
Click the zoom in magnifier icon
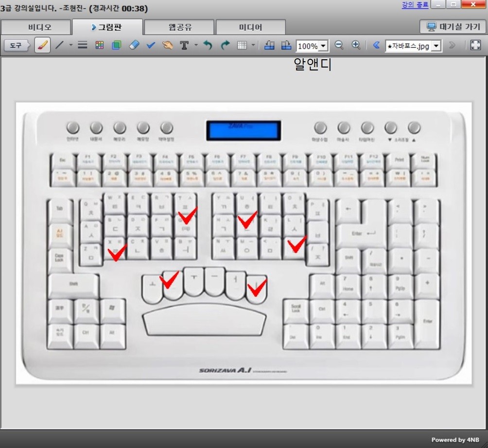[356, 45]
